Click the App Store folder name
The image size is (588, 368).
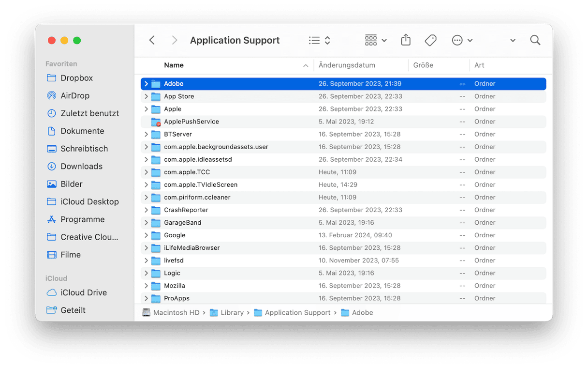(x=179, y=96)
